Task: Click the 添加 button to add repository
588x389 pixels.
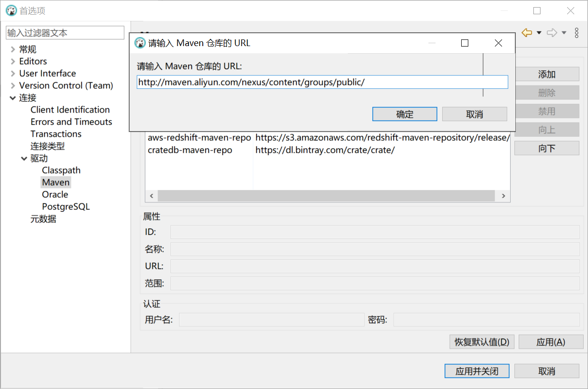Action: tap(547, 74)
